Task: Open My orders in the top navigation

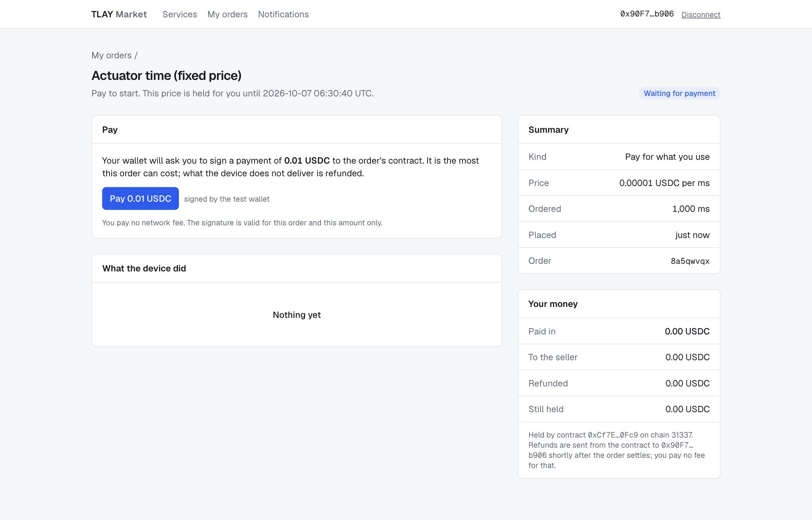Action: point(228,14)
